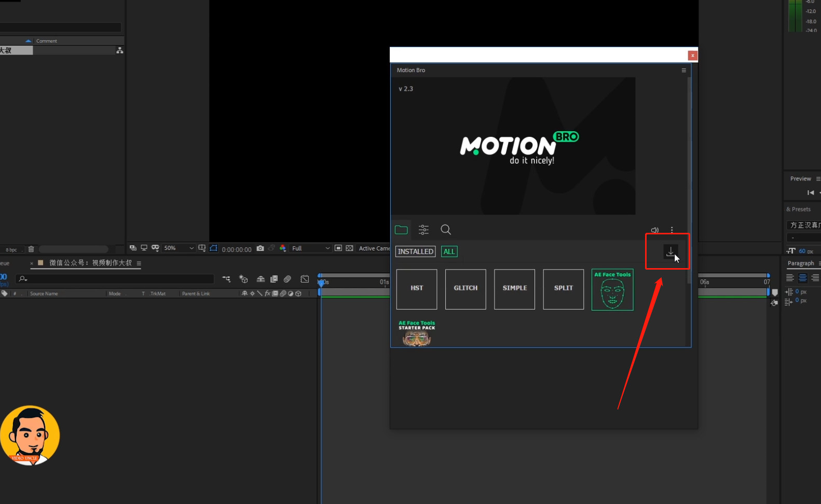Toggle the Draft 3D button
The width and height of the screenshot is (821, 504).
[243, 279]
